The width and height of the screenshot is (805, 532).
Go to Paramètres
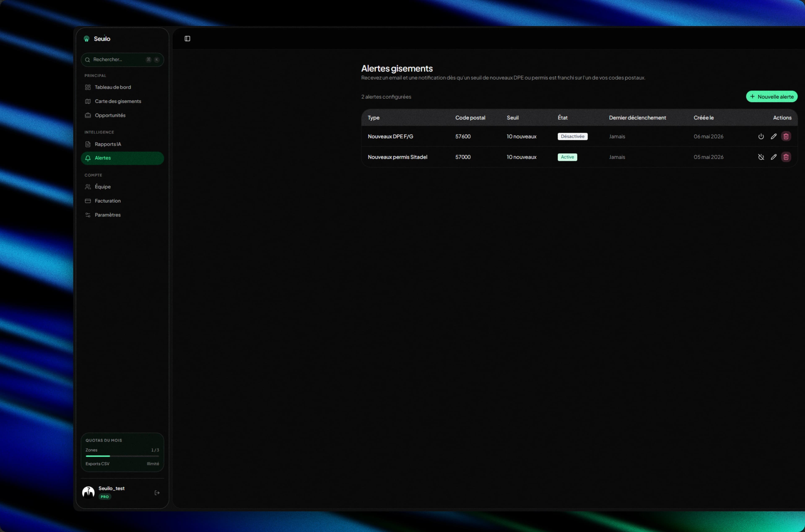(122, 215)
